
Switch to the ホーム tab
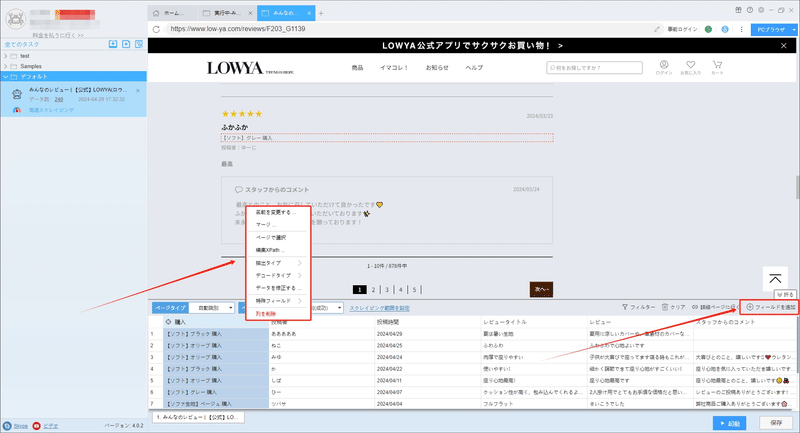point(172,13)
